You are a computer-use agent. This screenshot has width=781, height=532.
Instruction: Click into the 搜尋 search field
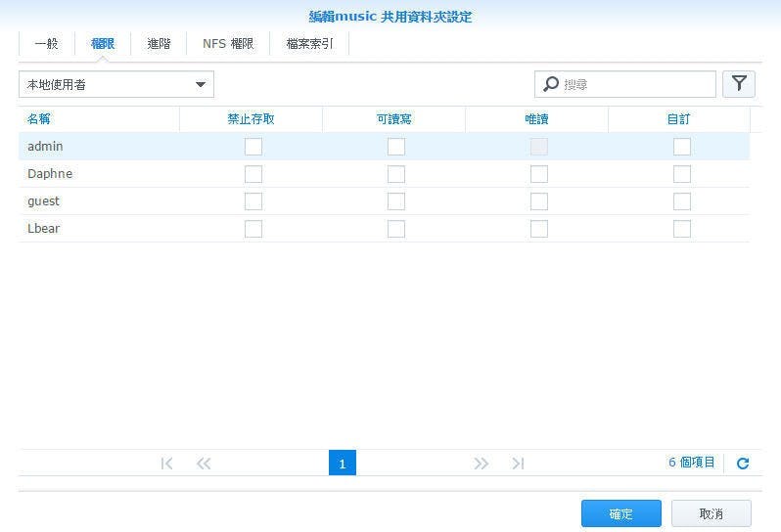click(636, 85)
